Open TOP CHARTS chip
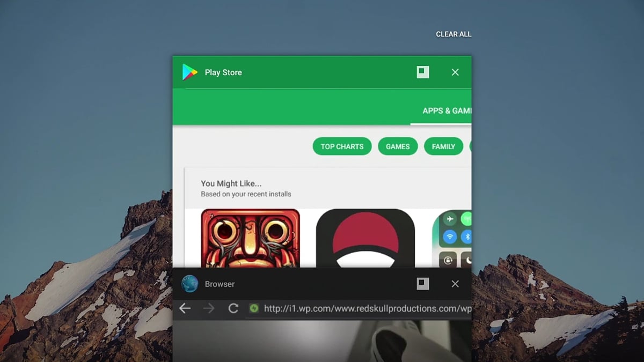The image size is (644, 362). tap(342, 146)
